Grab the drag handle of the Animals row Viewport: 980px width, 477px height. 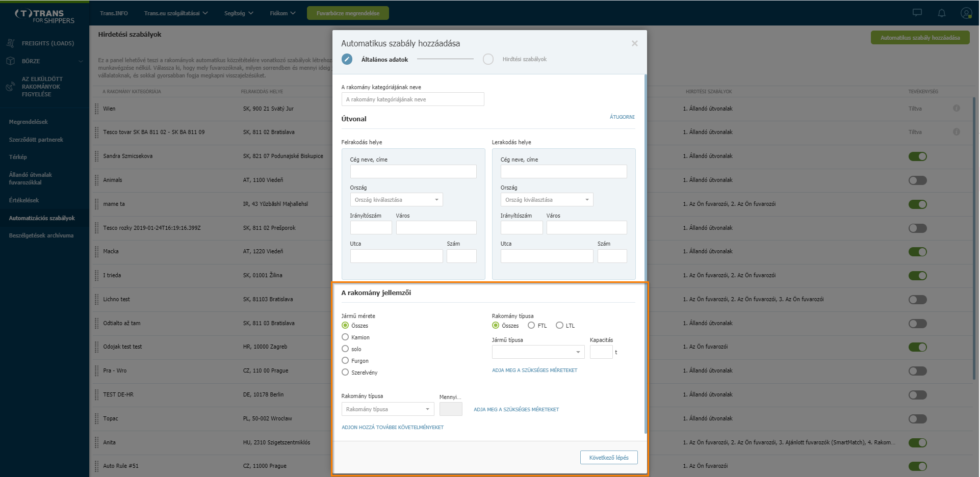click(x=96, y=180)
